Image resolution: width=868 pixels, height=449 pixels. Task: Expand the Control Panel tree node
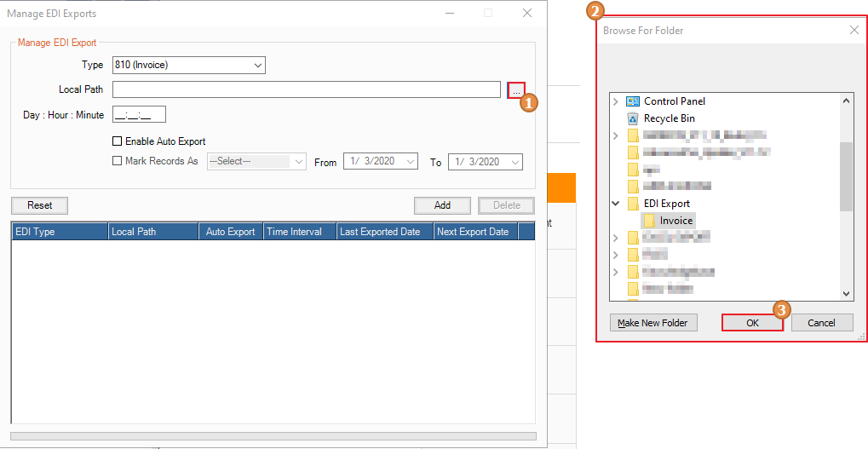point(616,101)
